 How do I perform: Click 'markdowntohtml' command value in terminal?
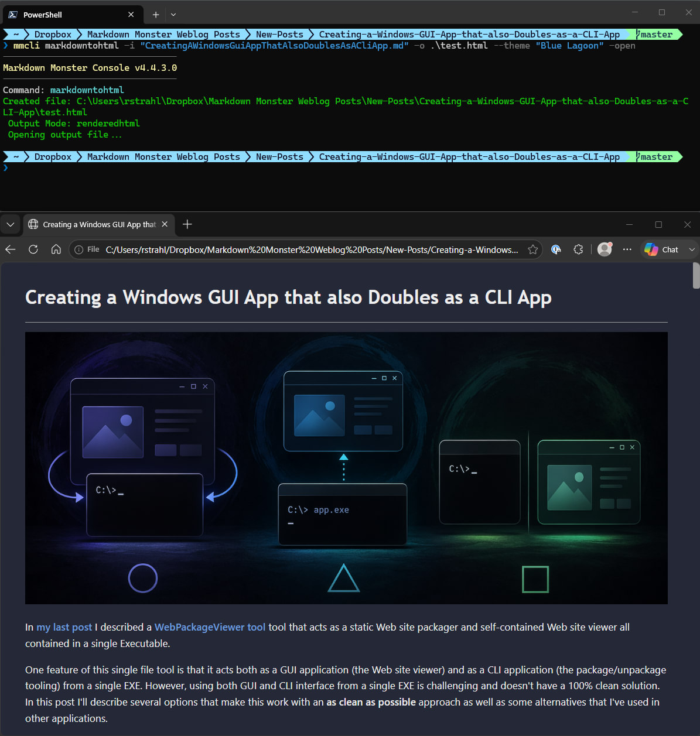[x=87, y=90]
